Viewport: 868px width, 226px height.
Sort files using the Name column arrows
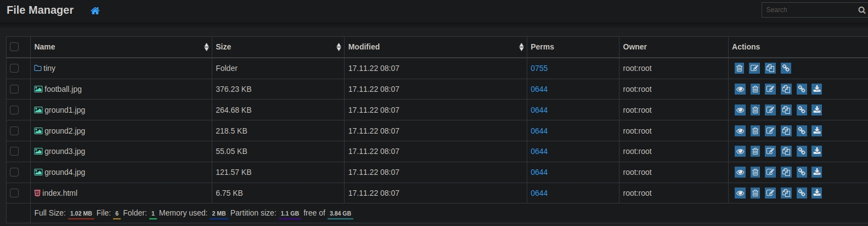206,47
